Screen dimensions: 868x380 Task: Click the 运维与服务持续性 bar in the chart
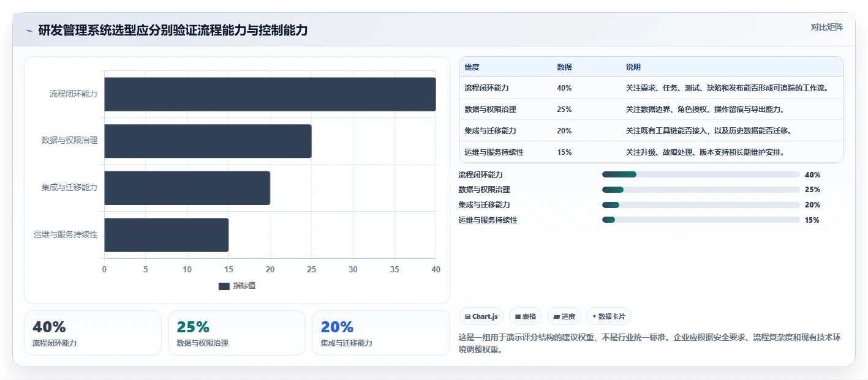point(167,235)
